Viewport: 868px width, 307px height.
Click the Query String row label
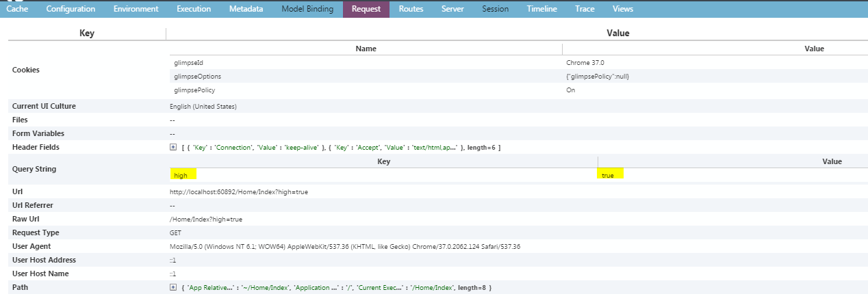[34, 169]
